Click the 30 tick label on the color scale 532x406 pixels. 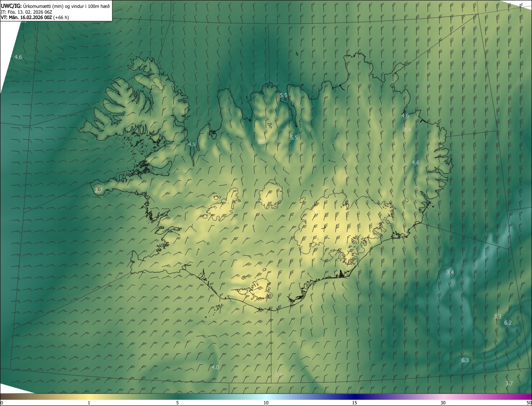(x=443, y=403)
